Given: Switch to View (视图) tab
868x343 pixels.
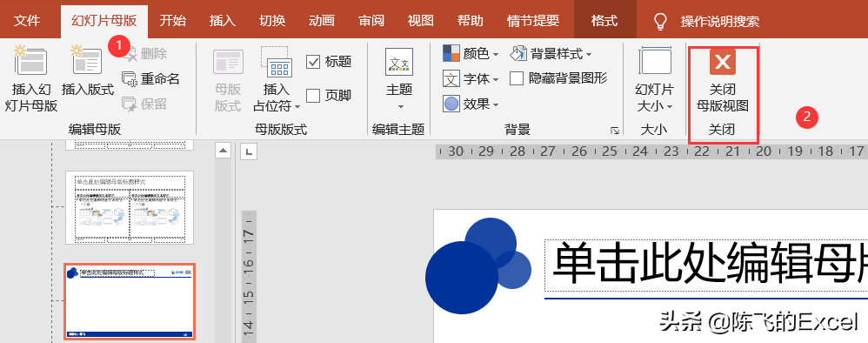Looking at the screenshot, I should click(x=420, y=21).
